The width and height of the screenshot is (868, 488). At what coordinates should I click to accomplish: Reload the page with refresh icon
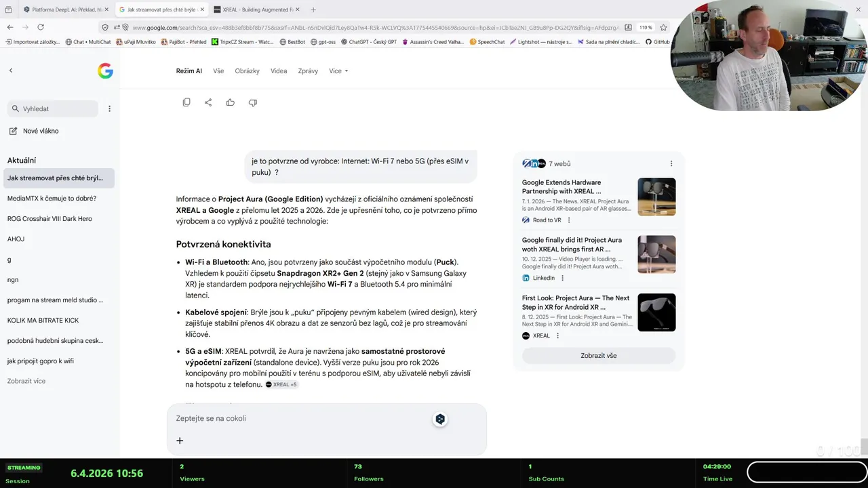[41, 27]
